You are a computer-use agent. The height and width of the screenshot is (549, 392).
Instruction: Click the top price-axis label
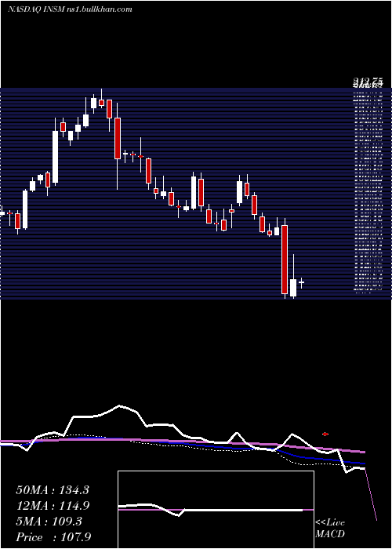[367, 83]
